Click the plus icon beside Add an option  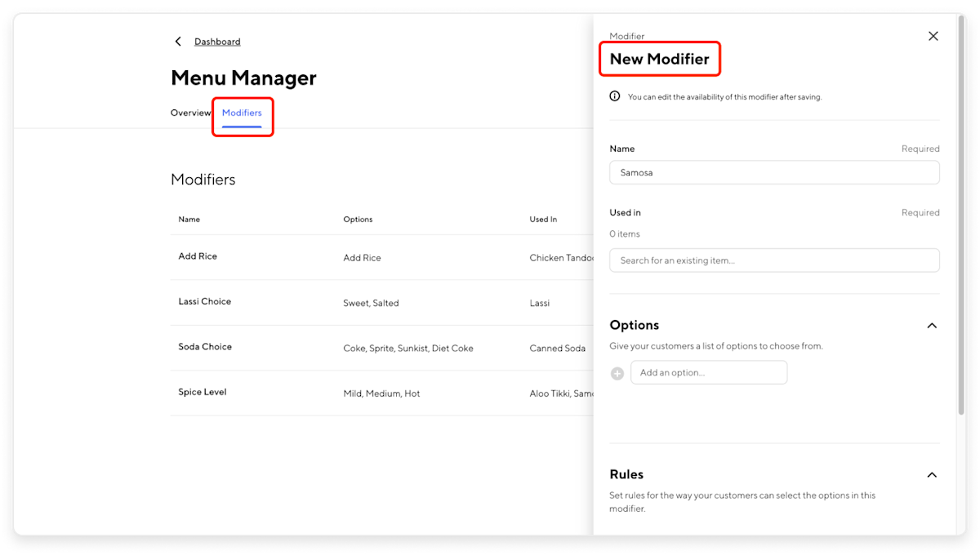(x=617, y=373)
